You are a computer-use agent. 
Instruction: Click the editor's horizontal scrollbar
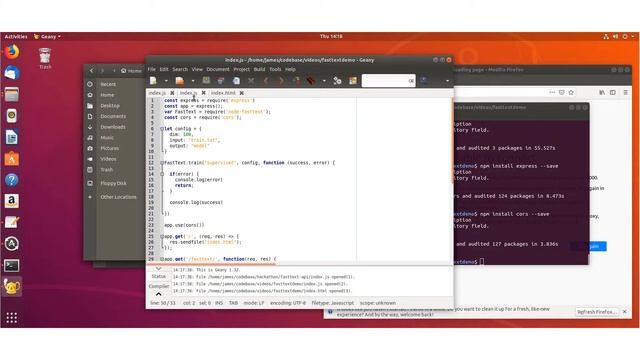pyautogui.click(x=212, y=263)
